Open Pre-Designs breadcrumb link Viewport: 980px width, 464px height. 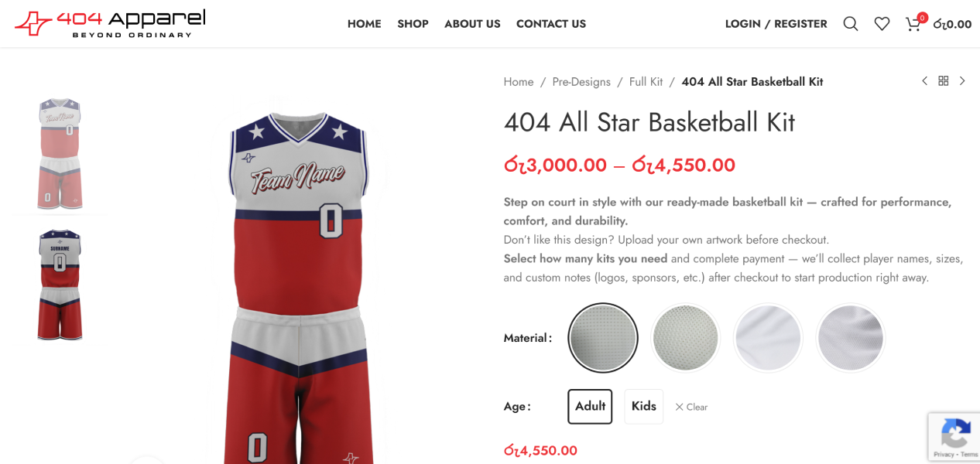coord(581,82)
